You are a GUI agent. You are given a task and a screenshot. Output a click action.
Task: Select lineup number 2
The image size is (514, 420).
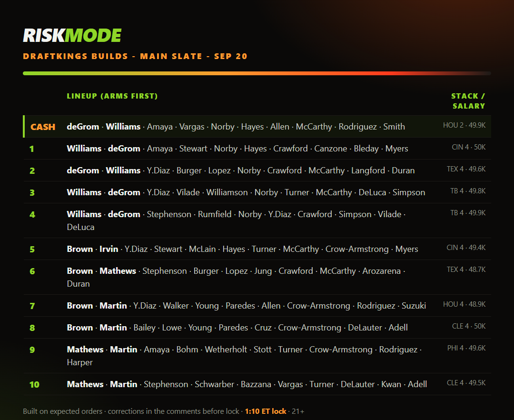click(x=32, y=171)
